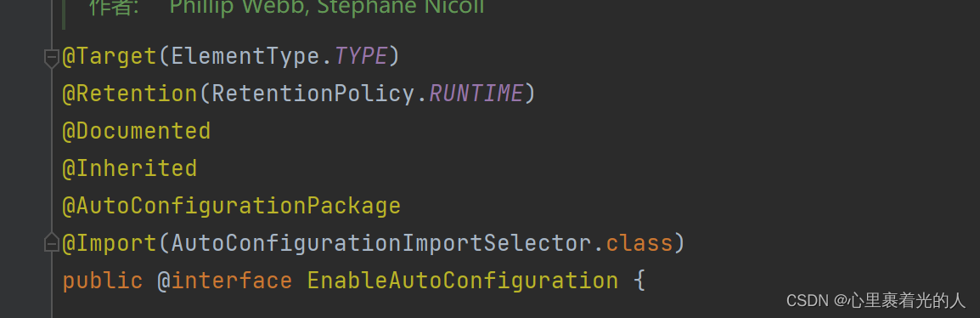The height and width of the screenshot is (318, 980).
Task: Click RetentionPolicy class reference
Action: click(x=313, y=94)
